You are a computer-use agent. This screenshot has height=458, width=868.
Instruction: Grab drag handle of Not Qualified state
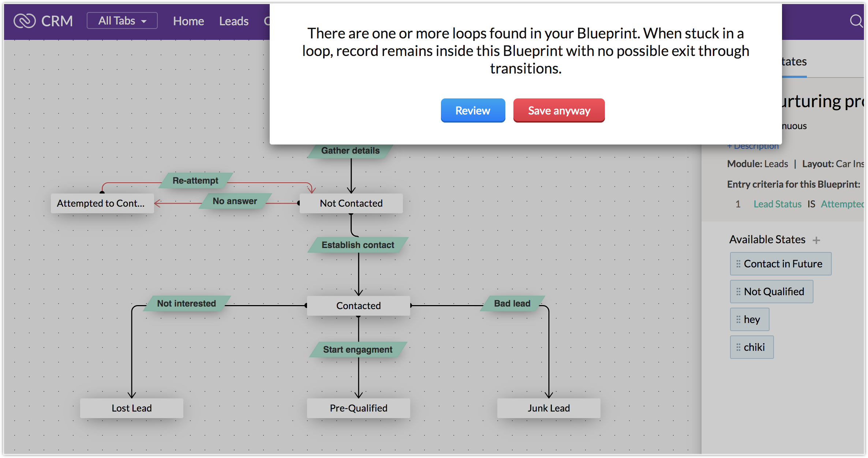[x=738, y=292]
